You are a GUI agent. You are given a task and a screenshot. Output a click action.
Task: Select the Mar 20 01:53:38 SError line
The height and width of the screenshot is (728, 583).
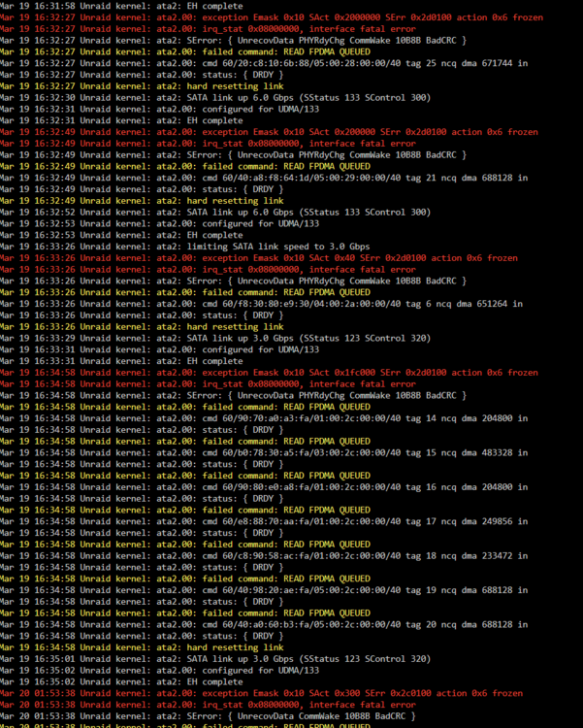tap(208, 716)
